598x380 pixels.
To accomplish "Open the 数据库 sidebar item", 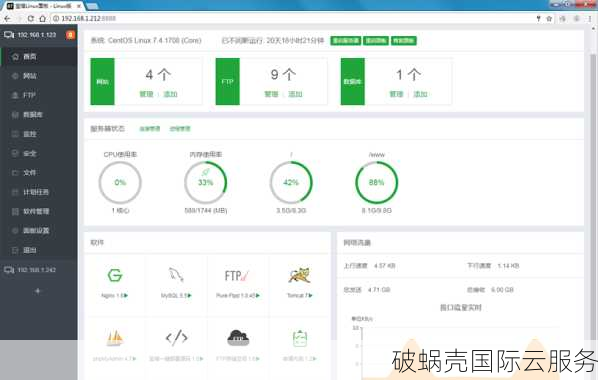I will click(x=38, y=114).
